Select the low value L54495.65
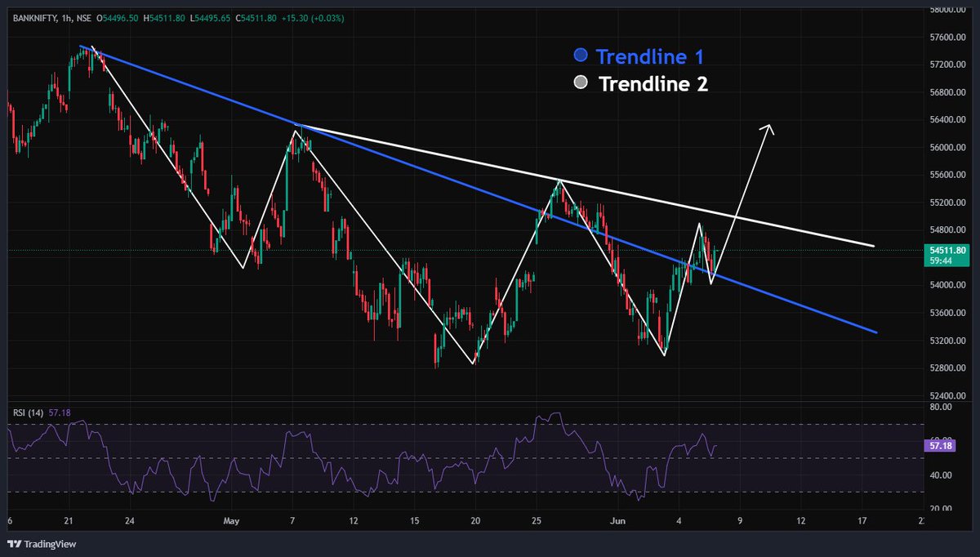Screen dimensions: 980x557 (211, 17)
